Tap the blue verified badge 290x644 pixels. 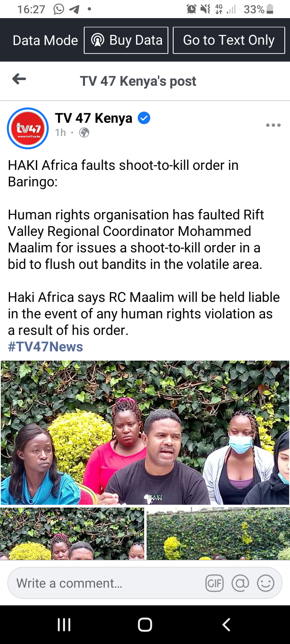pos(144,118)
